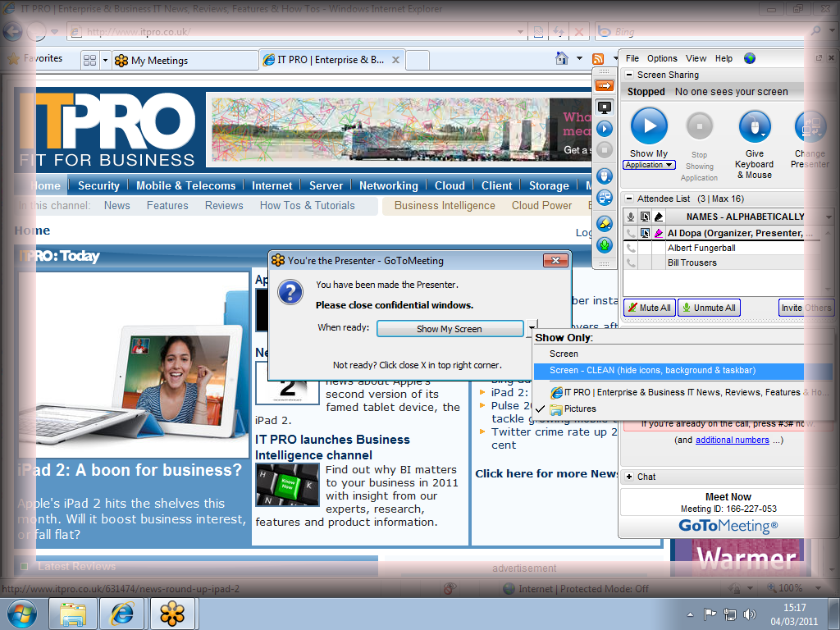The height and width of the screenshot is (630, 840).
Task: Click the Quick Tabs grid icon
Action: pos(89,60)
